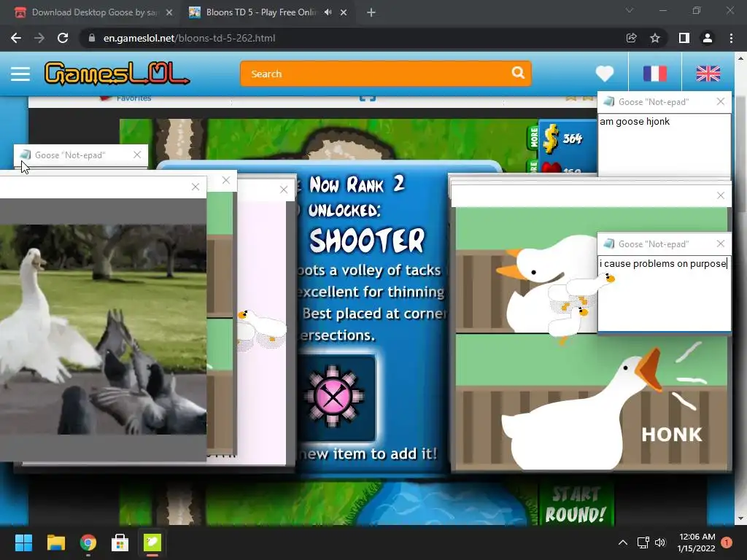The width and height of the screenshot is (747, 560).
Task: Select the en.gameslol.net address bar
Action: 352,38
